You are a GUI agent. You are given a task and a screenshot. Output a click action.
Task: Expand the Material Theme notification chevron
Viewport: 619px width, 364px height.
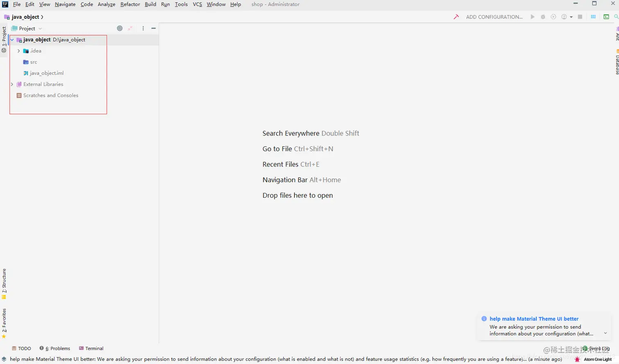[605, 333]
